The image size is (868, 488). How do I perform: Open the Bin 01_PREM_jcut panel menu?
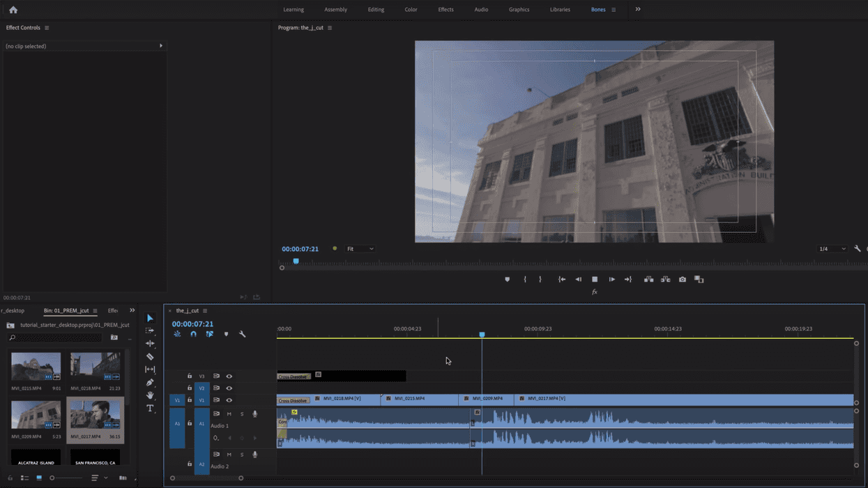pyautogui.click(x=95, y=311)
